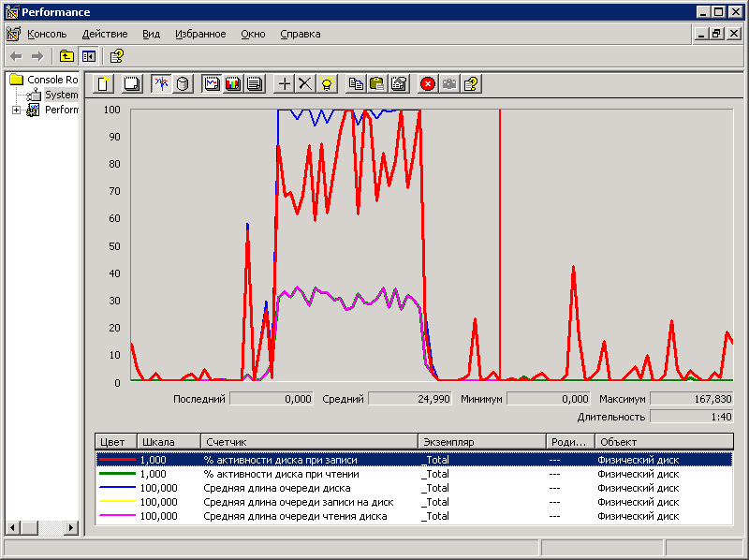Toggle View Current Activity mode
The width and height of the screenshot is (749, 560).
tap(161, 83)
